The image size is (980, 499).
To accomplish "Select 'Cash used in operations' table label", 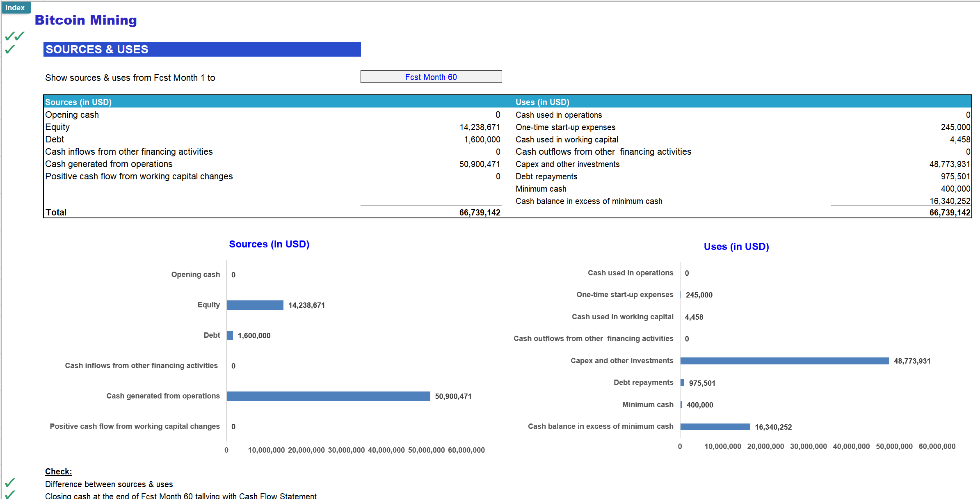I will (559, 115).
